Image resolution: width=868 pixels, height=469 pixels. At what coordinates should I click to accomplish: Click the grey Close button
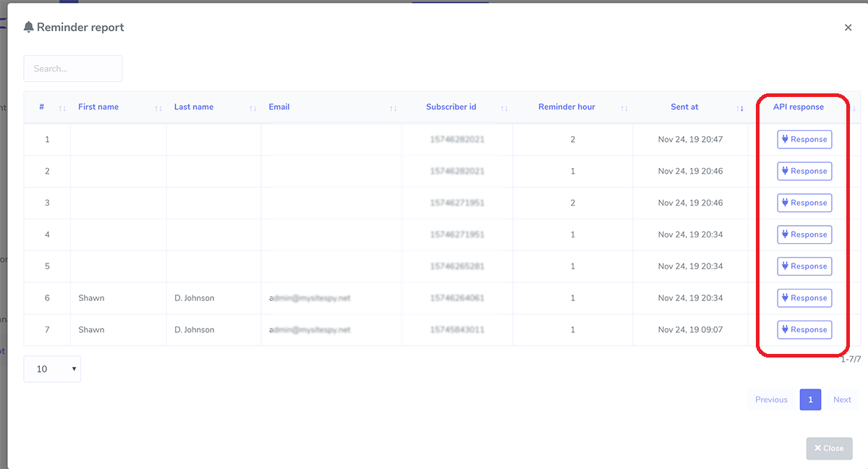pos(829,448)
